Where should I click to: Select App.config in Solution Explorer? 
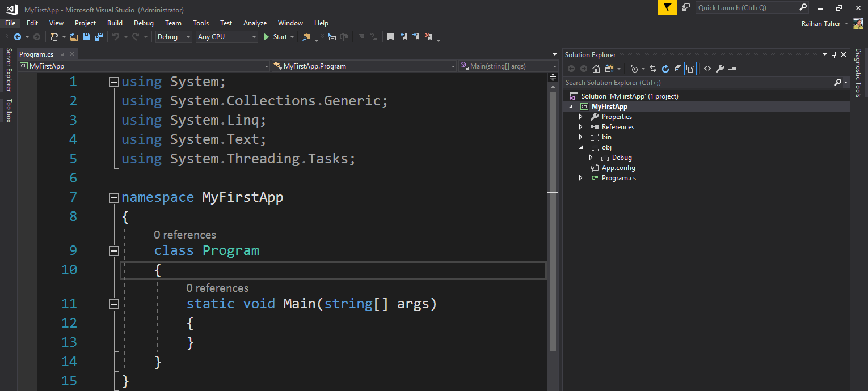click(x=618, y=168)
